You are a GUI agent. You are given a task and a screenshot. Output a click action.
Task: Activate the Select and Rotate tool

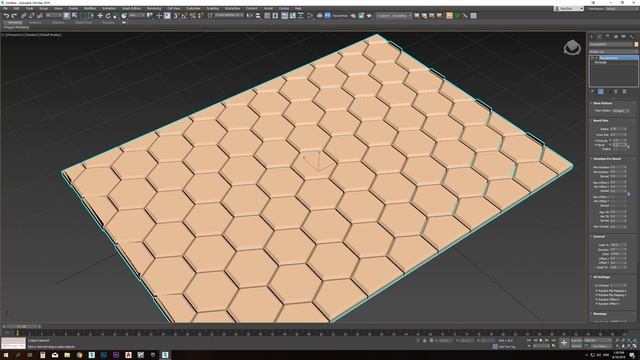coord(108,16)
